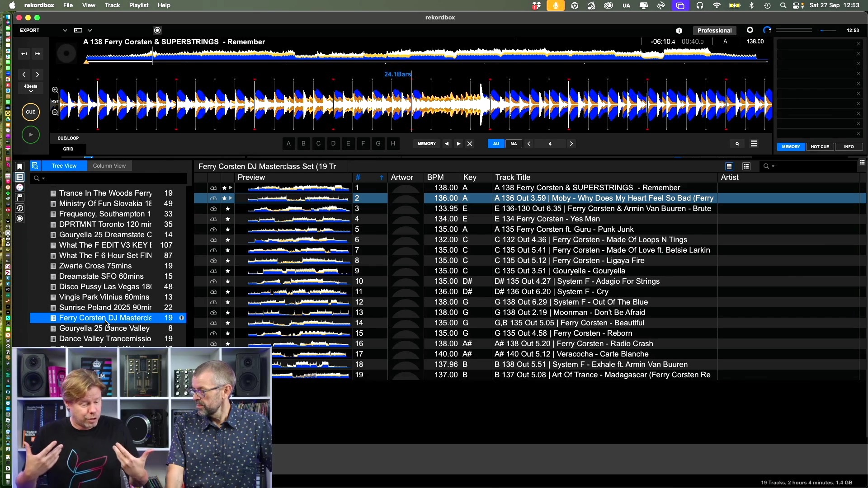
Task: Zoom in on the waveform
Action: tap(55, 90)
